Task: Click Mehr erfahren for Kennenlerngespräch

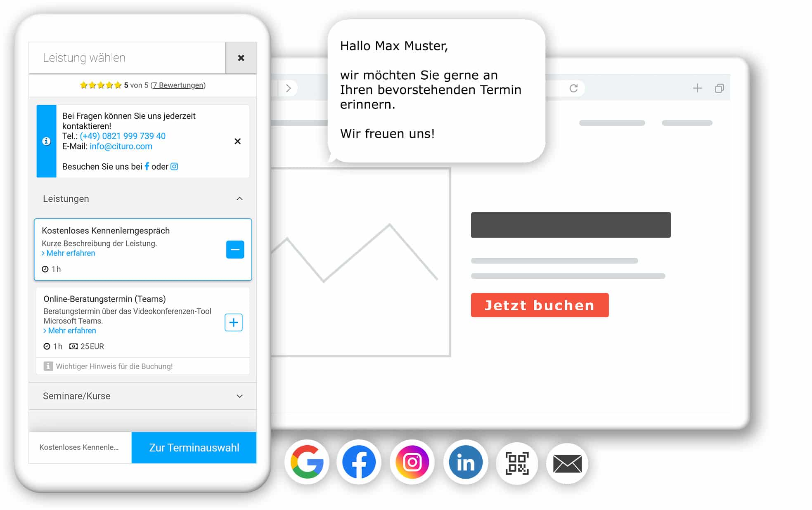Action: (69, 253)
